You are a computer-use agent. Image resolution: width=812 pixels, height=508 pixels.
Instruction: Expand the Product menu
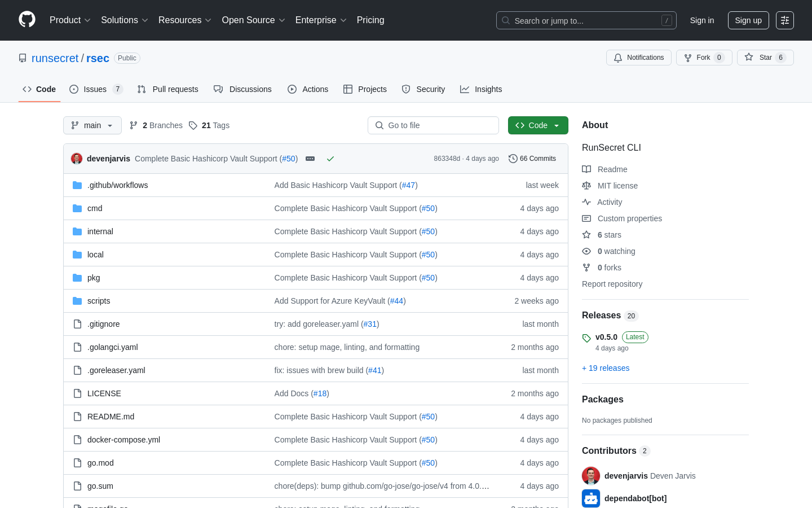pyautogui.click(x=70, y=20)
